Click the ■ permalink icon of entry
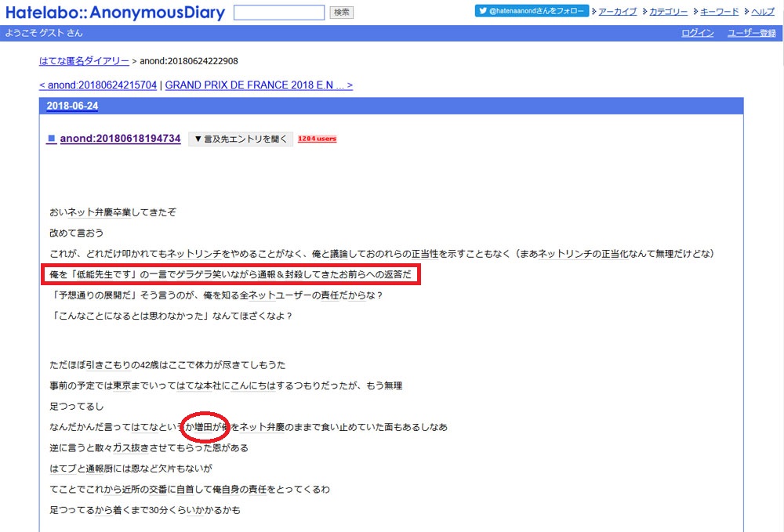This screenshot has height=532, width=784. coord(51,139)
